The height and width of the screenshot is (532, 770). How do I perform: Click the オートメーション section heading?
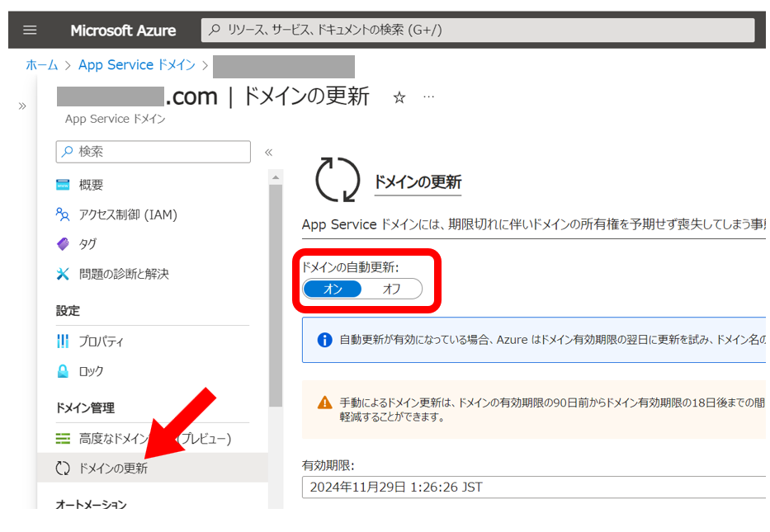(92, 504)
